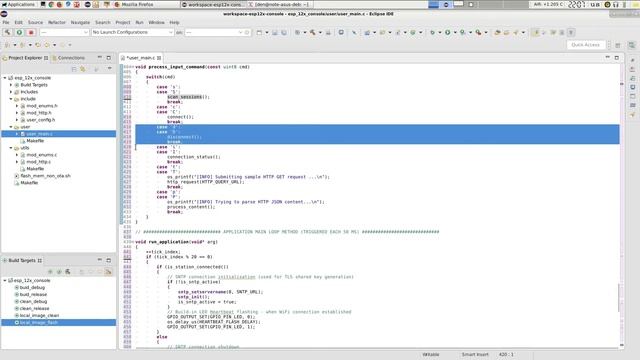Image resolution: width=640 pixels, height=360 pixels.
Task: Collapse esp_12x_console in Build Targets view
Action: (5, 280)
